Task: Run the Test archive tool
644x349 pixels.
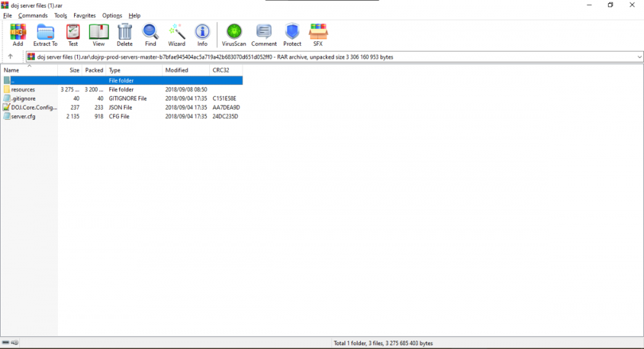Action: 73,35
